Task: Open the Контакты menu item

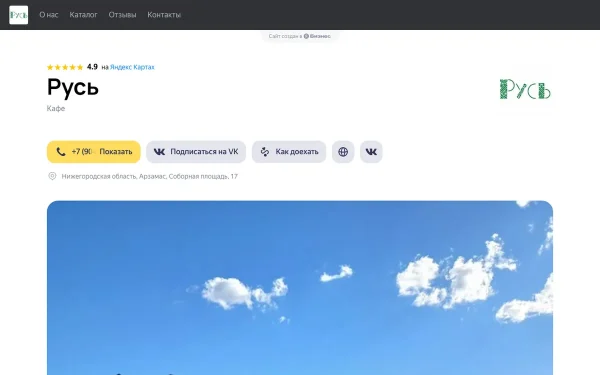Action: 164,15
